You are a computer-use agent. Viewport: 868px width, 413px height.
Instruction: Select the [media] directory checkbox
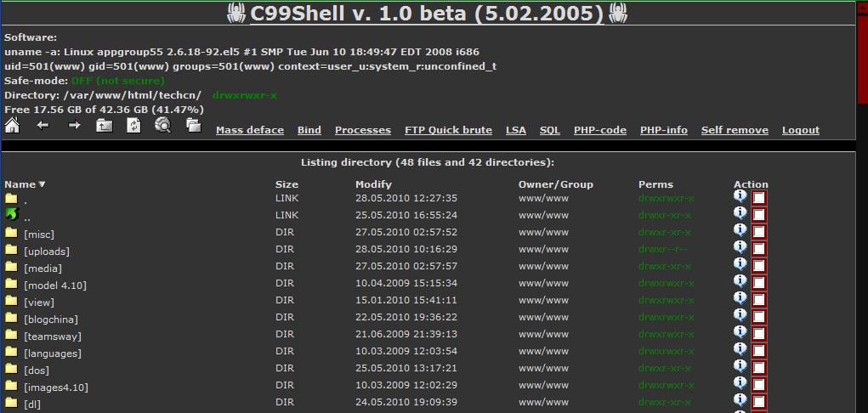click(758, 266)
